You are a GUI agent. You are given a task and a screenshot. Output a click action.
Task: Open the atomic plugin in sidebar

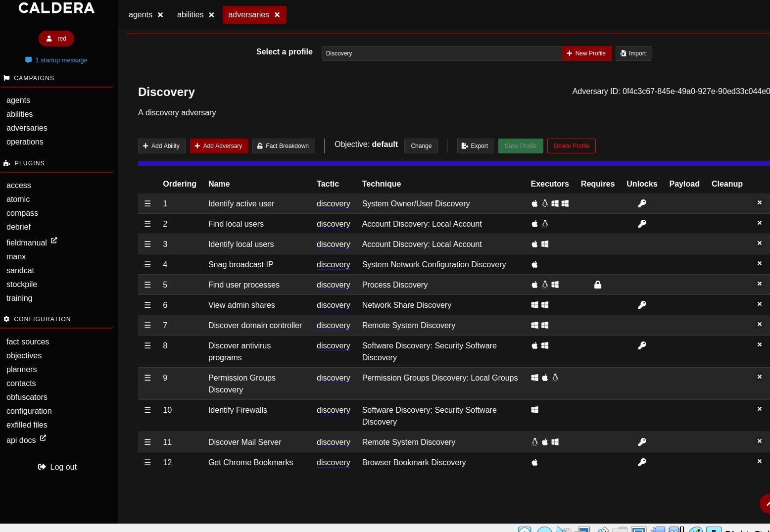pos(18,199)
